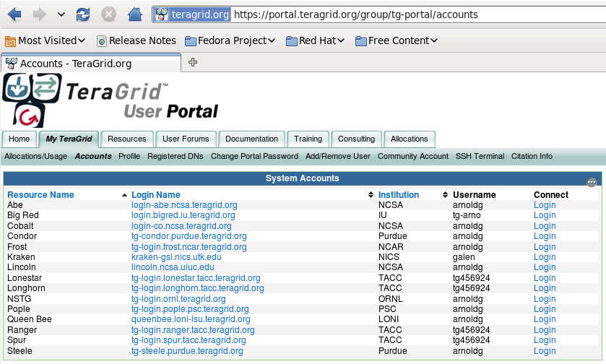
Task: Reload the page with the refresh icon
Action: [83, 14]
